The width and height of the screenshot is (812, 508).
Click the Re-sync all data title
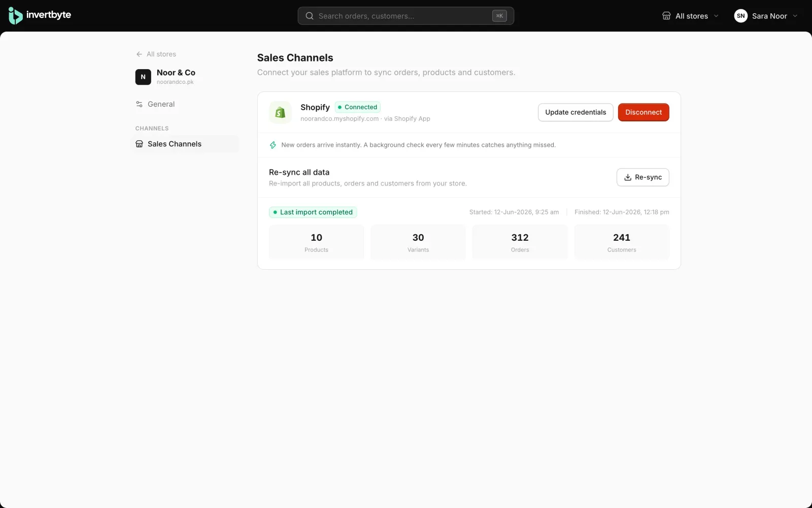click(x=299, y=172)
